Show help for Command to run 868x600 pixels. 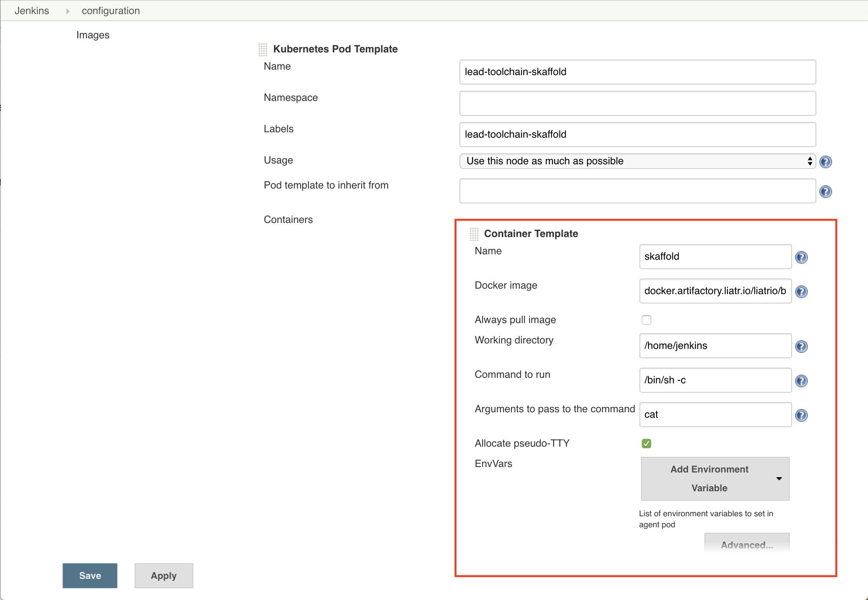pos(801,381)
